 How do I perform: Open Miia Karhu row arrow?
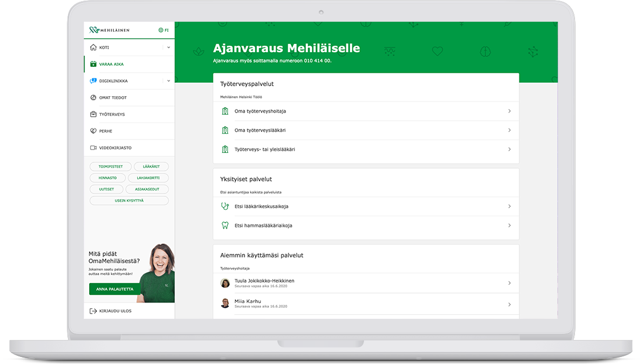tap(509, 305)
